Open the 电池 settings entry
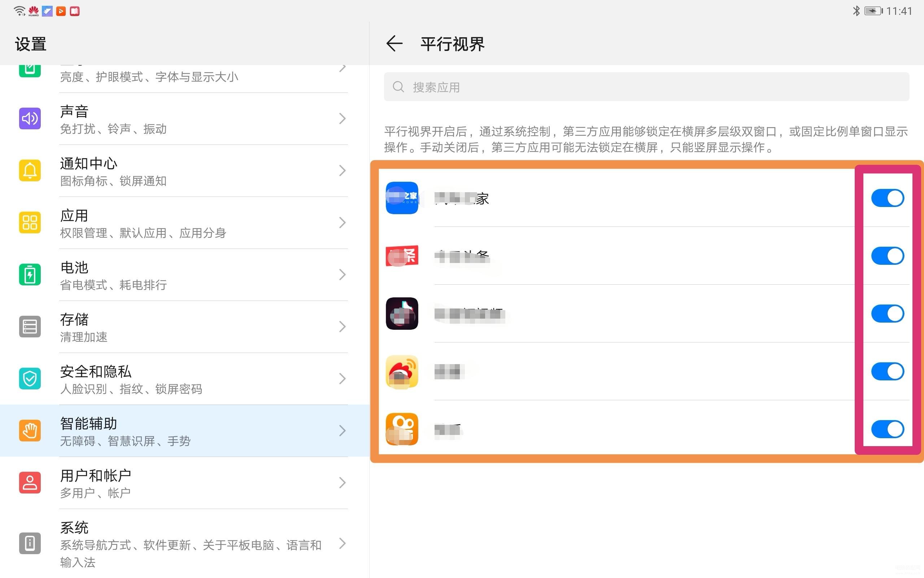This screenshot has width=924, height=578. (184, 275)
